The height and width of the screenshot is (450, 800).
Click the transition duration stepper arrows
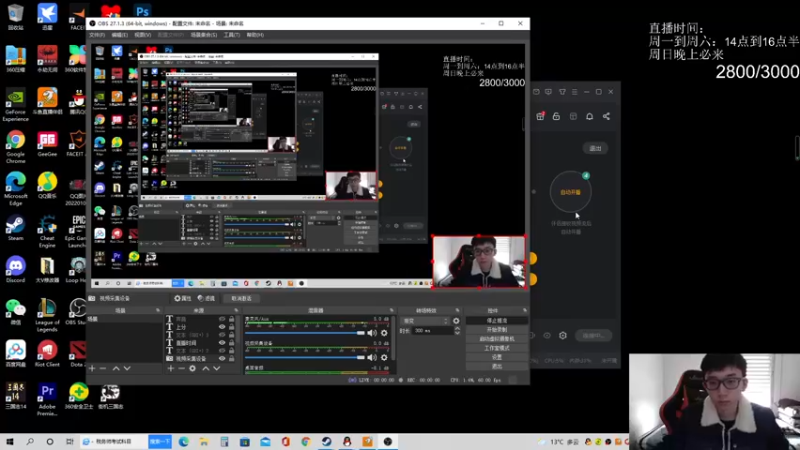[x=457, y=331]
